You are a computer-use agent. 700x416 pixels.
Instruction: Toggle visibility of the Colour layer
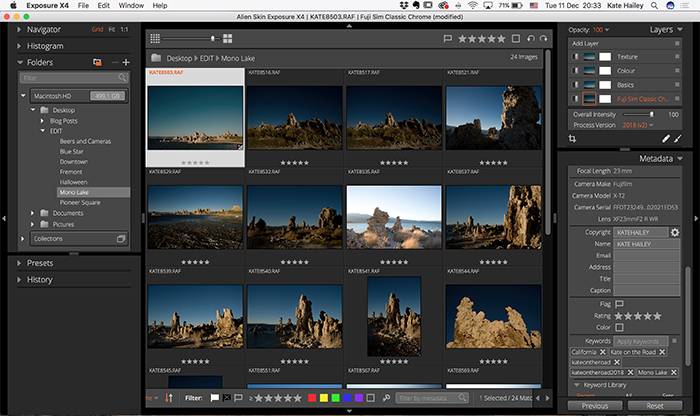pos(575,71)
